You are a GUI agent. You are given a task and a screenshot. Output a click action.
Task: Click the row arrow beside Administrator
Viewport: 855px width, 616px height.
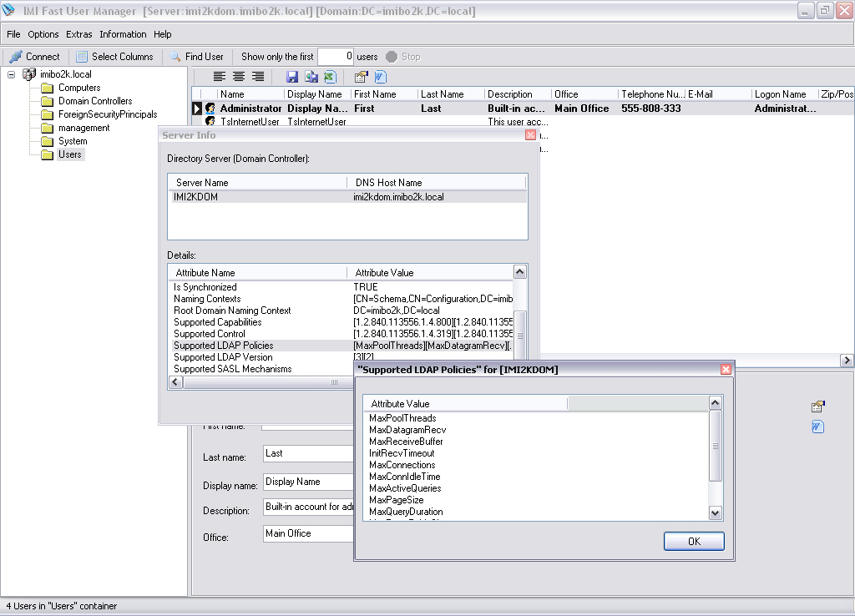tap(197, 109)
